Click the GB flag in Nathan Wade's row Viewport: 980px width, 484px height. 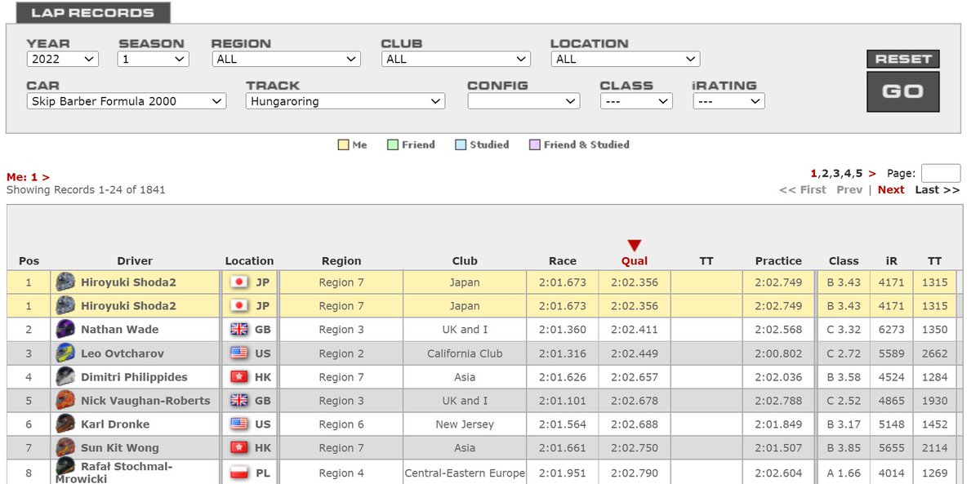[239, 330]
